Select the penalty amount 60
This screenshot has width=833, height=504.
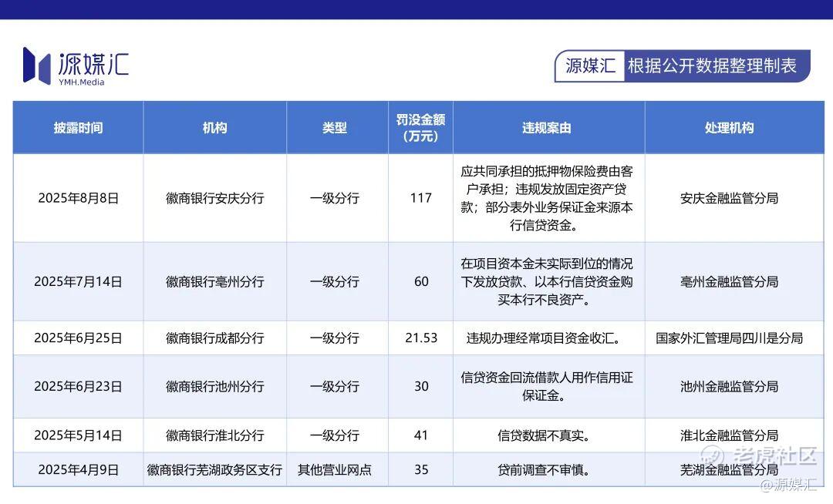click(x=421, y=282)
